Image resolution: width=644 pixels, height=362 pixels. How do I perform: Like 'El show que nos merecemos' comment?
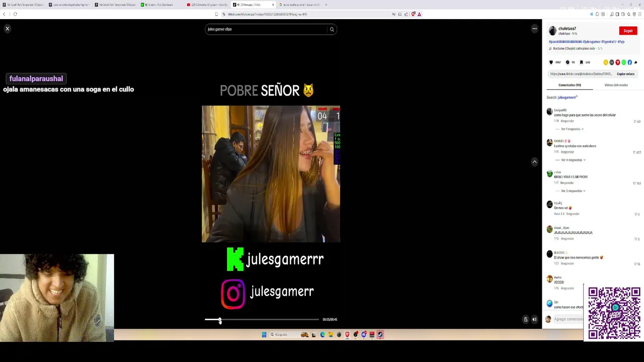click(x=635, y=263)
